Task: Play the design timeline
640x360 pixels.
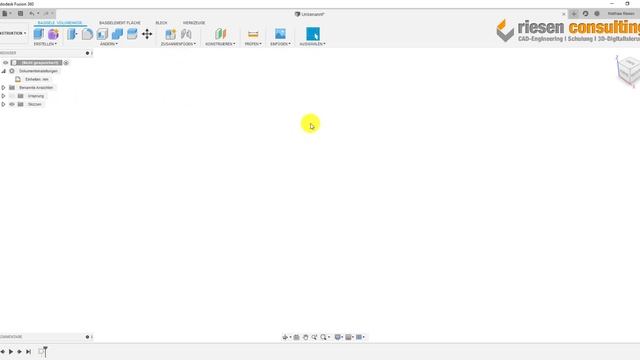Action: [11, 351]
